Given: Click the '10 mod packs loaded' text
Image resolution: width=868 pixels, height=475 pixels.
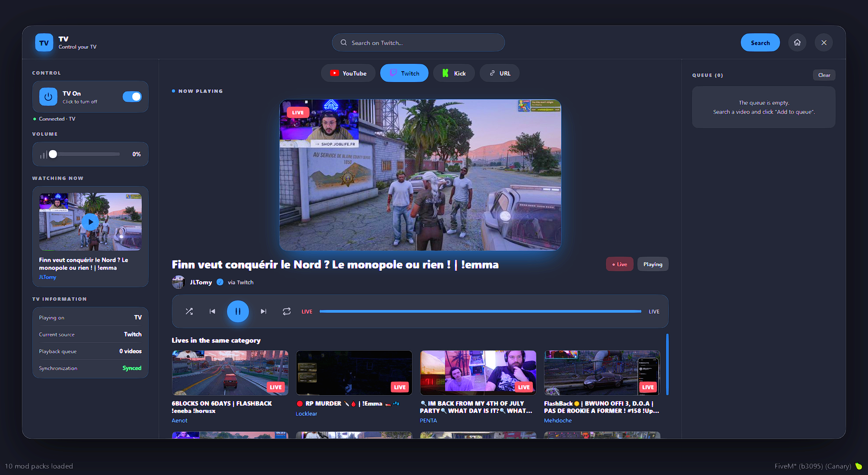Looking at the screenshot, I should [x=39, y=466].
